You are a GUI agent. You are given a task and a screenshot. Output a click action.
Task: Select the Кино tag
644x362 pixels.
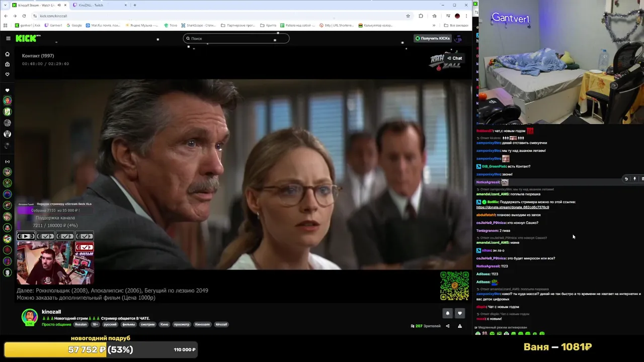point(165,324)
